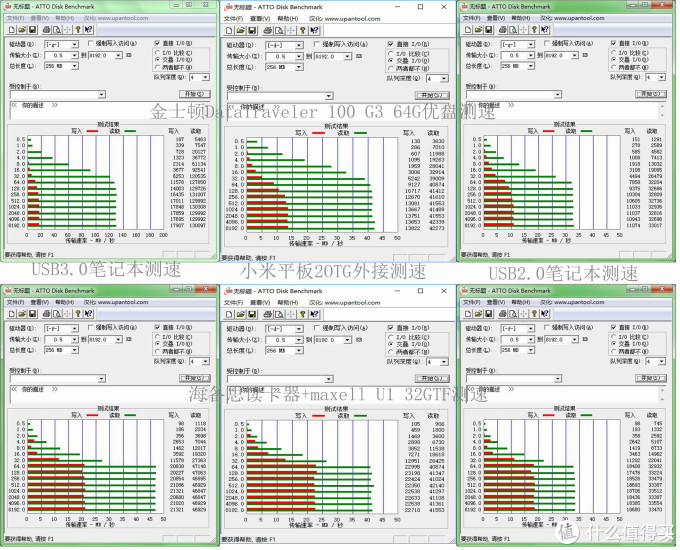Click Print Preview icon in top-left window
The image size is (680, 550).
56,30
